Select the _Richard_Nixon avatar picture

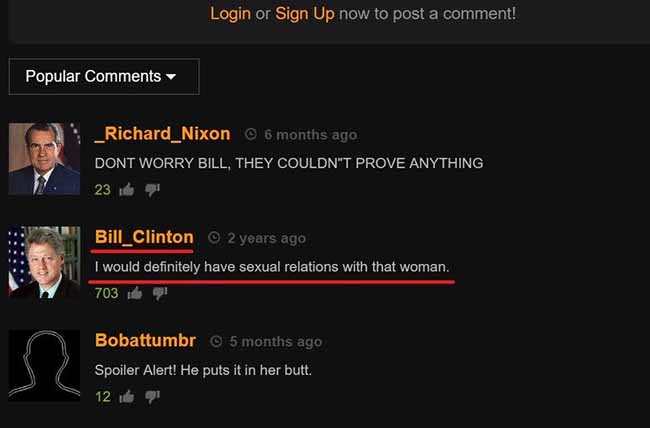(x=44, y=159)
